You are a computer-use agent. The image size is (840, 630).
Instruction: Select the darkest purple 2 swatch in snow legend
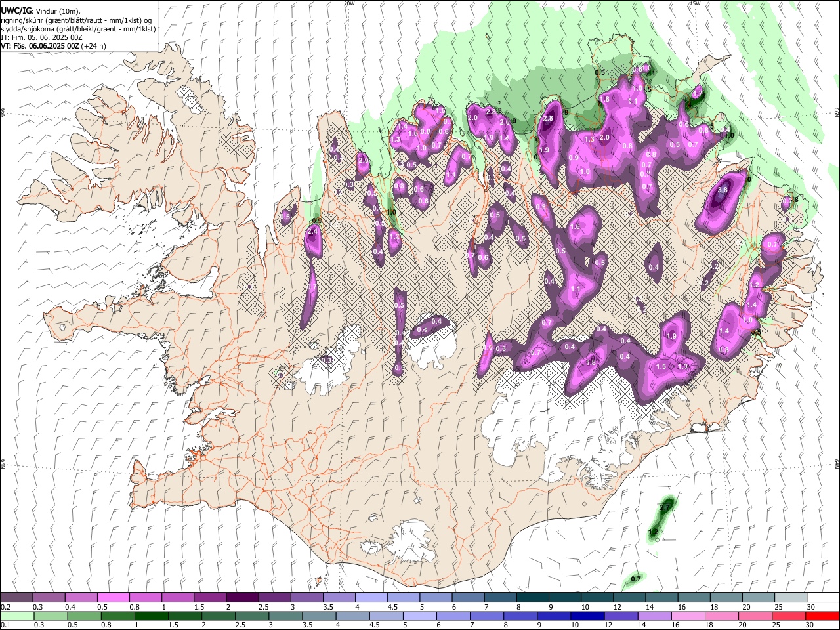(x=242, y=597)
